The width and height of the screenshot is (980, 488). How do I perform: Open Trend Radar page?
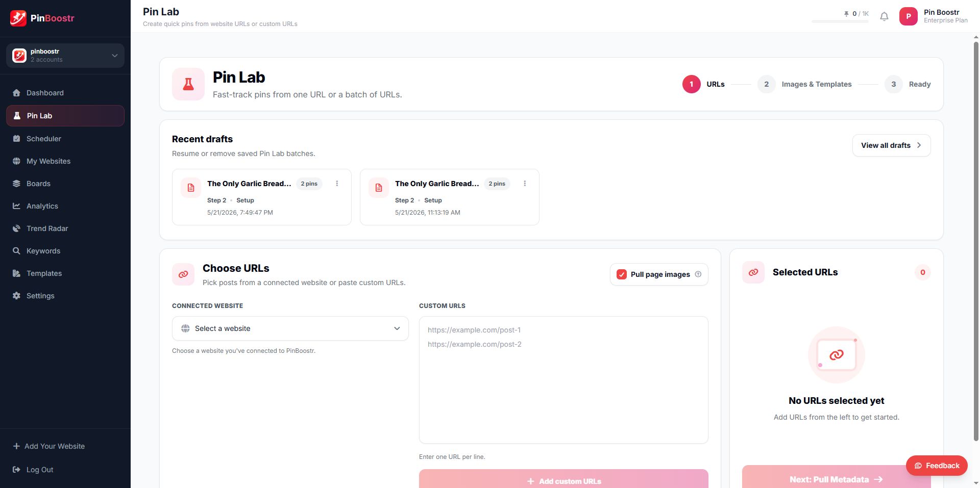point(65,228)
